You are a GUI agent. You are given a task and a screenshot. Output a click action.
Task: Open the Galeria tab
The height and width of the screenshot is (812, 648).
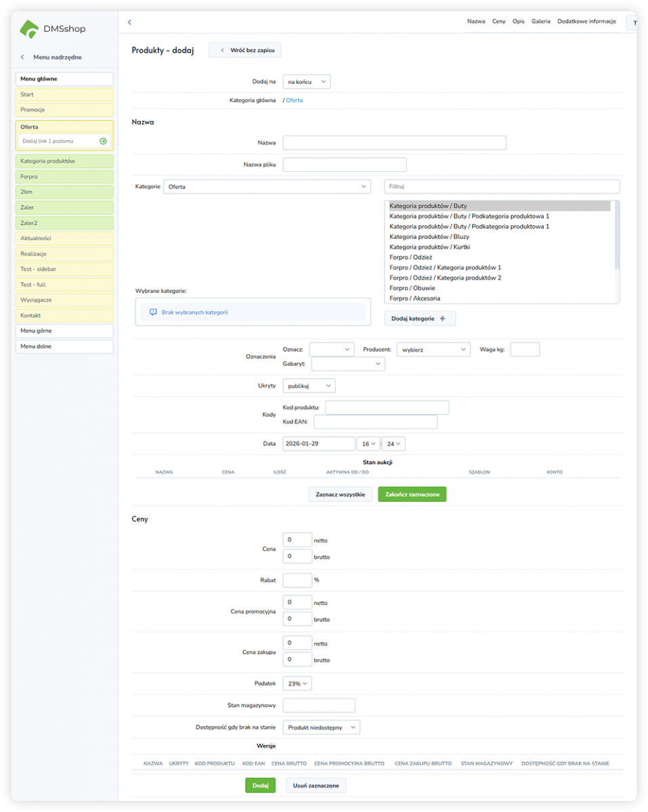(x=540, y=22)
